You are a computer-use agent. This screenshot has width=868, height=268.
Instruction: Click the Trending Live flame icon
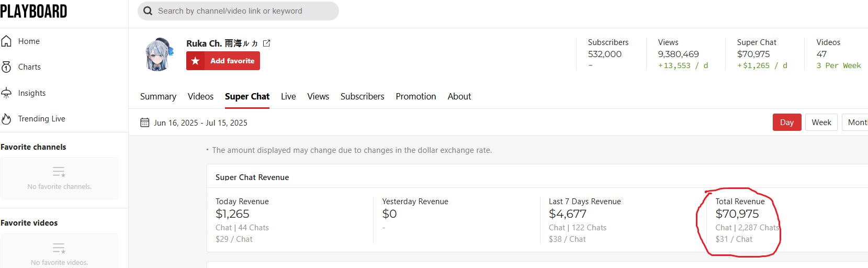[6, 119]
